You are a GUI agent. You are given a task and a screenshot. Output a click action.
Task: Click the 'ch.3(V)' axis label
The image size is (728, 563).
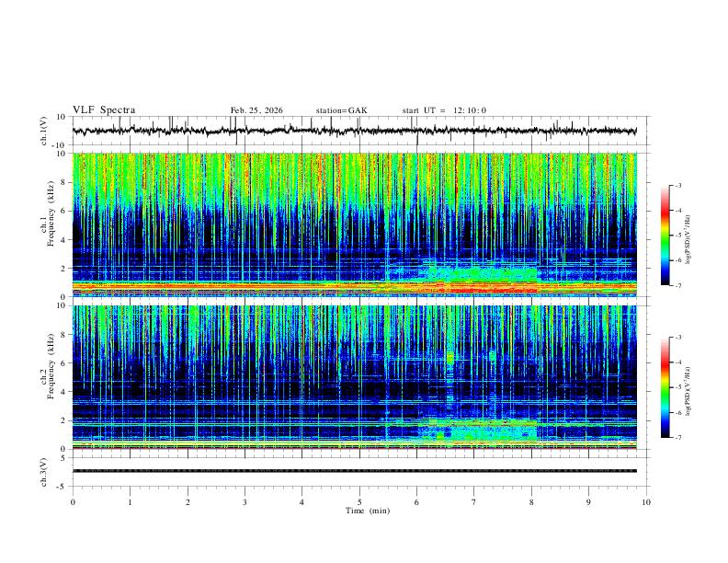click(x=44, y=472)
